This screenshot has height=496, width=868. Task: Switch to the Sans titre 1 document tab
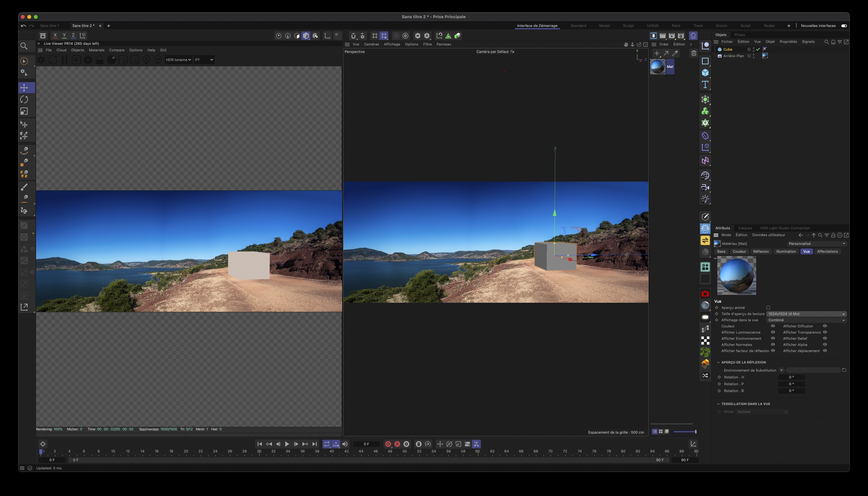[x=49, y=26]
